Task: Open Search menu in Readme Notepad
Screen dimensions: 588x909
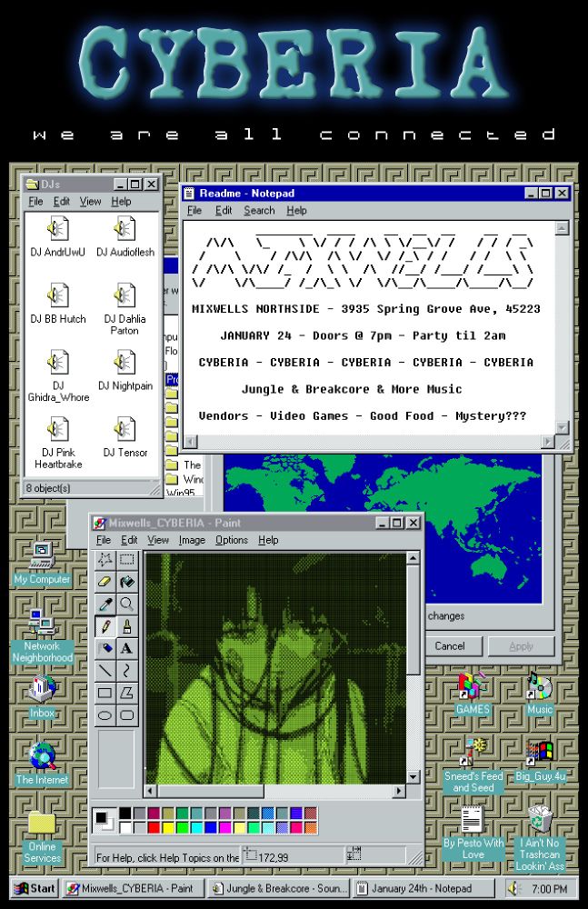Action: (259, 211)
